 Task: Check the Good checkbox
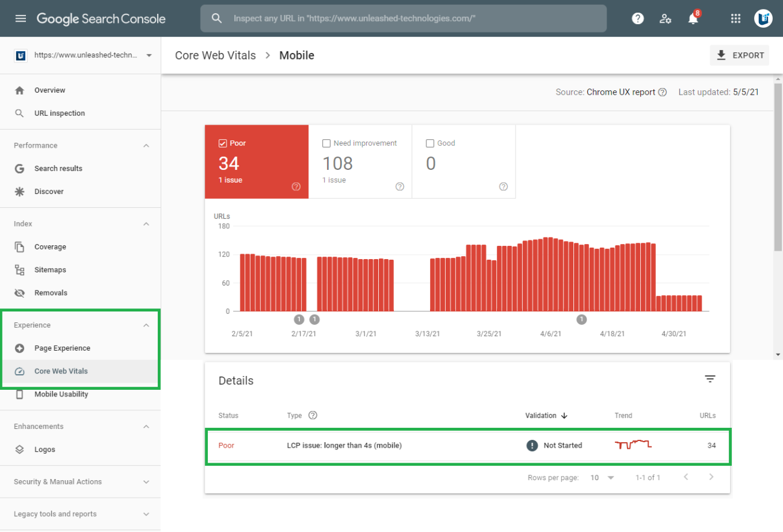click(x=430, y=143)
